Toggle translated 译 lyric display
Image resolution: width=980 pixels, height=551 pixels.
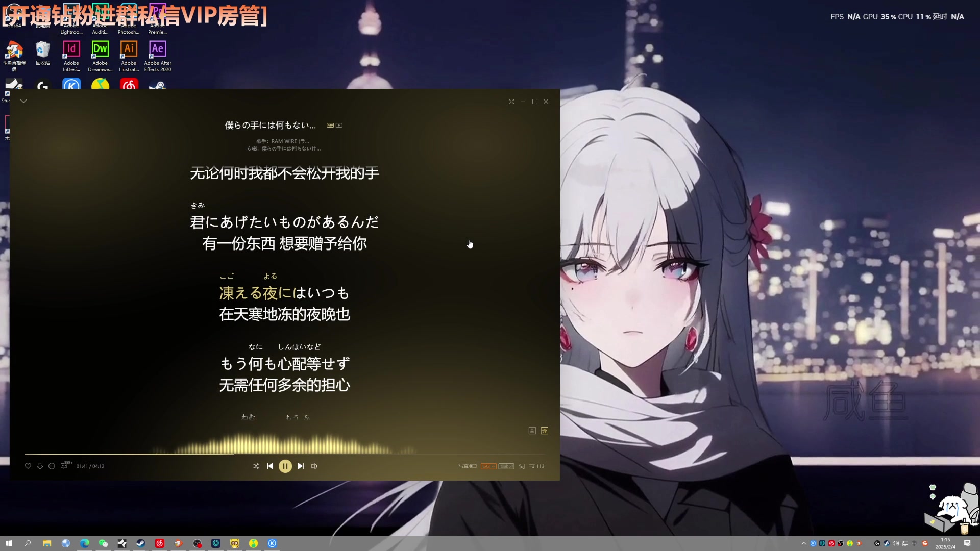pos(545,431)
